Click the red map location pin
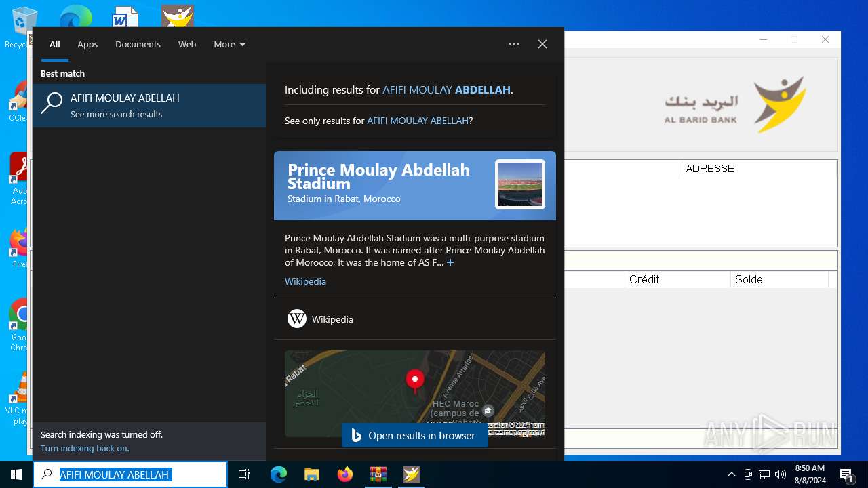 pos(415,381)
